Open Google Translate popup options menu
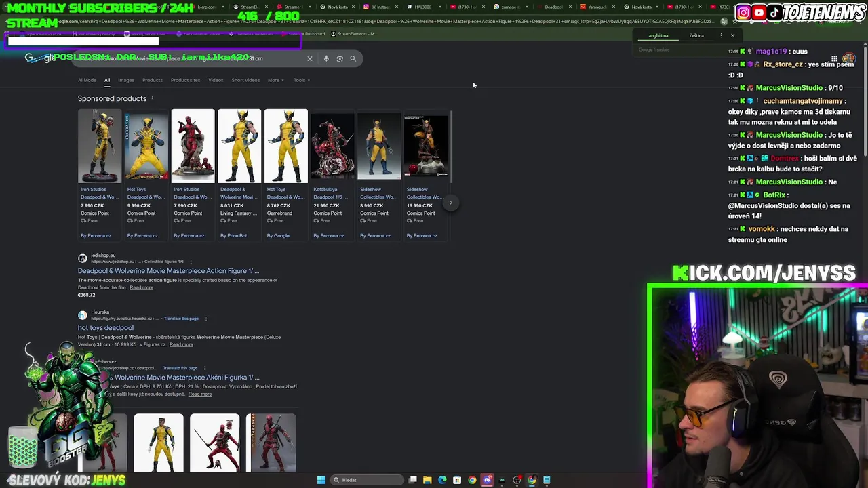 pyautogui.click(x=721, y=35)
